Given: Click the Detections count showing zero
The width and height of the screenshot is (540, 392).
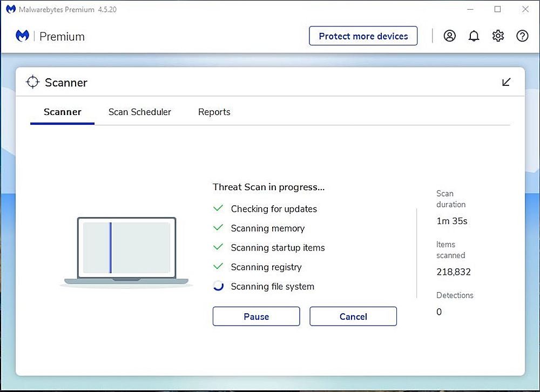Looking at the screenshot, I should point(439,312).
